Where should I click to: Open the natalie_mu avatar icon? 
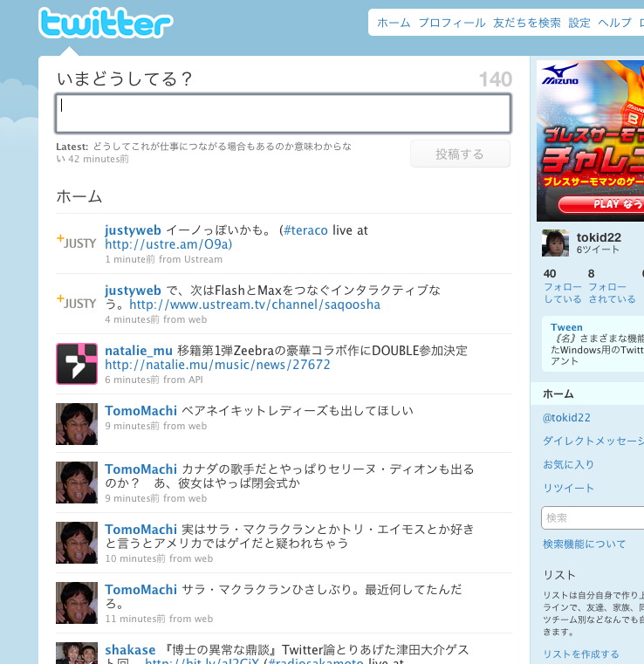point(77,364)
